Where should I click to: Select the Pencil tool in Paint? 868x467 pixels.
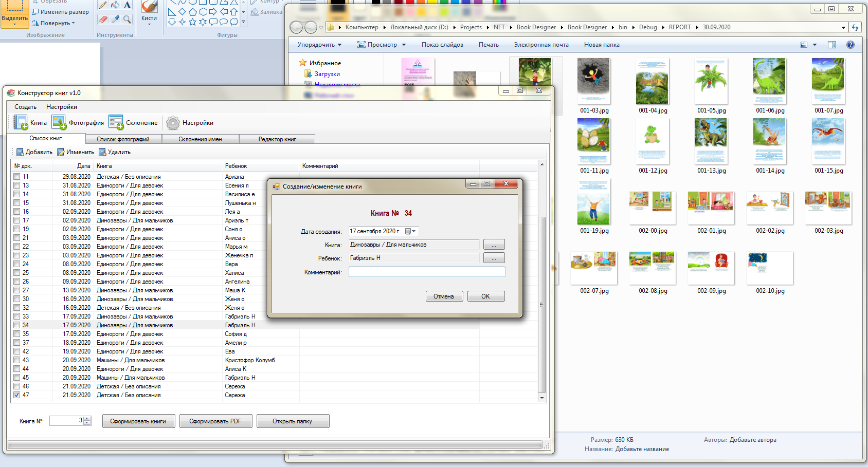tap(103, 6)
